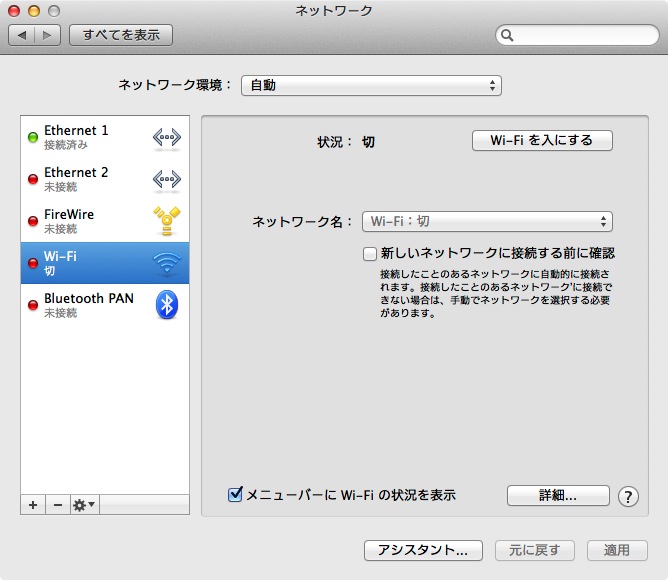This screenshot has width=668, height=580.
Task: Open the 詳細... advanced settings
Action: (x=558, y=495)
